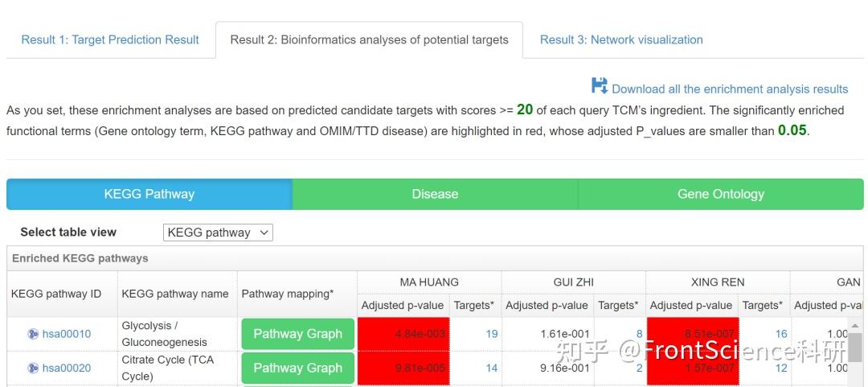Open the hsa00020 pathway link
This screenshot has width=868, height=387.
(67, 368)
